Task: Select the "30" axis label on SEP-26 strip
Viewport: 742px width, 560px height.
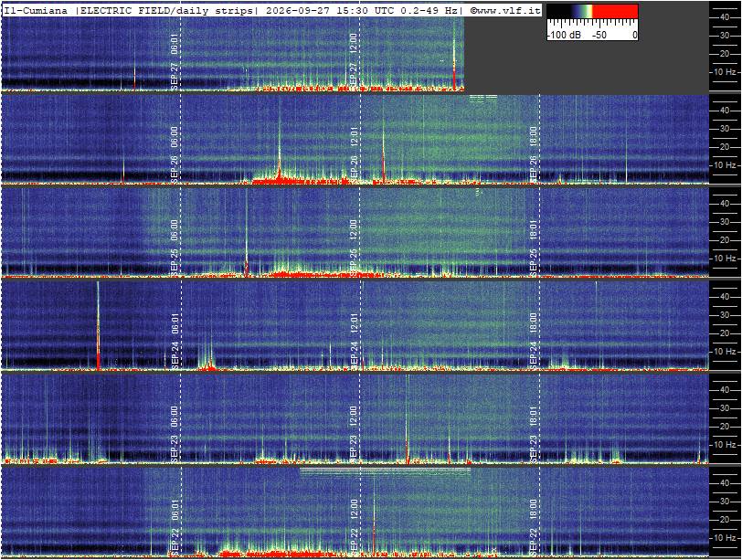Action: click(725, 129)
